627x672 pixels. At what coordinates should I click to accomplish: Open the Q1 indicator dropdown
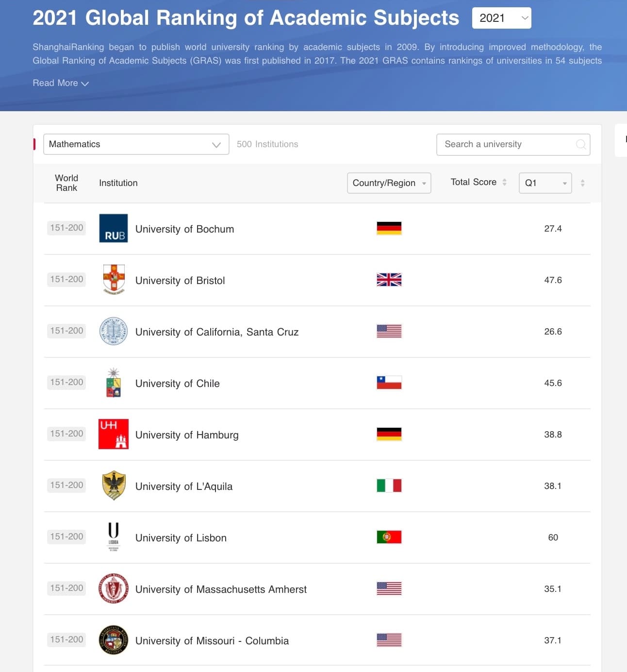[x=545, y=183]
